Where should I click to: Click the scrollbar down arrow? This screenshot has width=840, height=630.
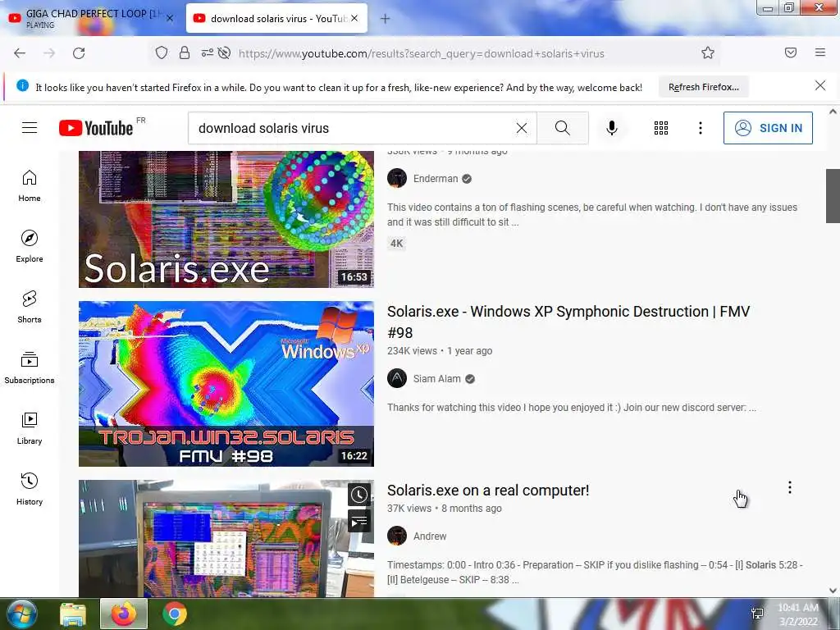(x=833, y=591)
